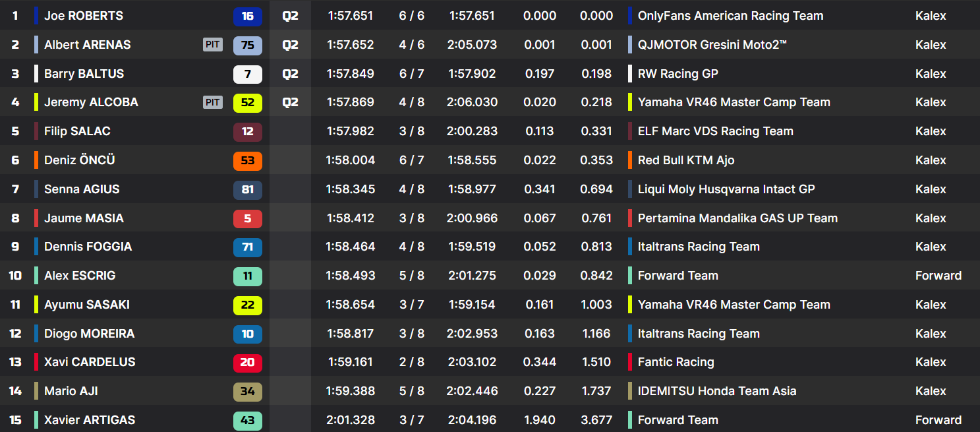Open the Red Bull KTM Ajo team

pyautogui.click(x=686, y=160)
